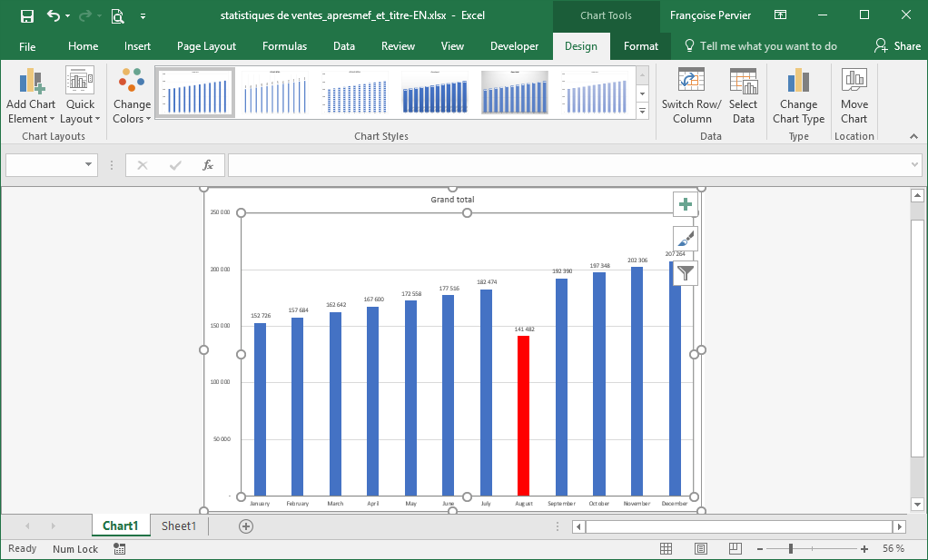
Task: Click the Share button
Action: coord(897,46)
